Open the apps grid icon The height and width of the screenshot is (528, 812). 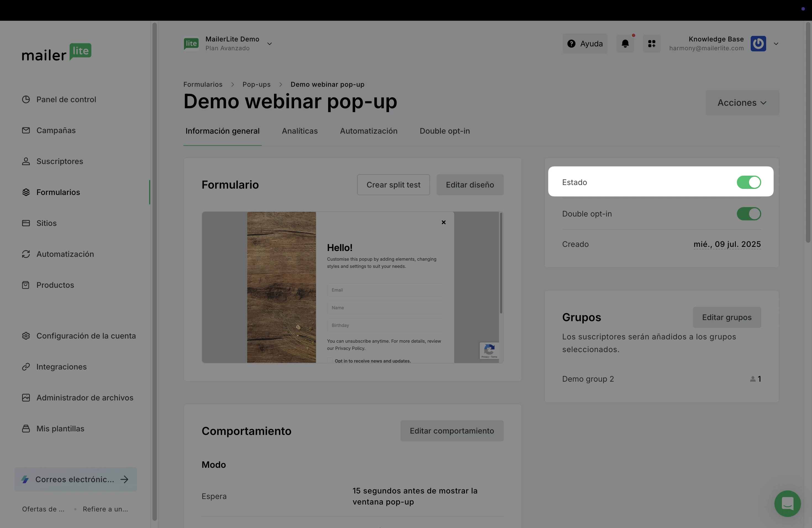[652, 44]
